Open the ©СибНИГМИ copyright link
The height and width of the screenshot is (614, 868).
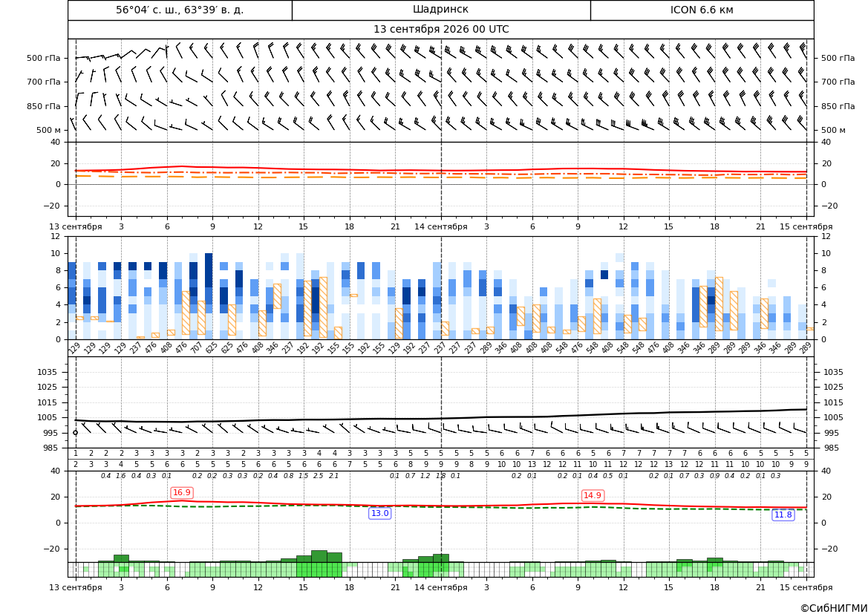[x=833, y=608]
